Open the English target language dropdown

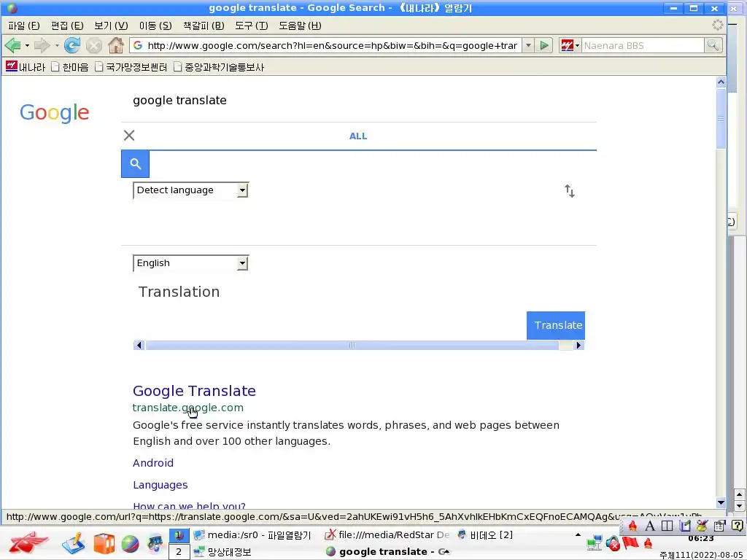coord(190,262)
